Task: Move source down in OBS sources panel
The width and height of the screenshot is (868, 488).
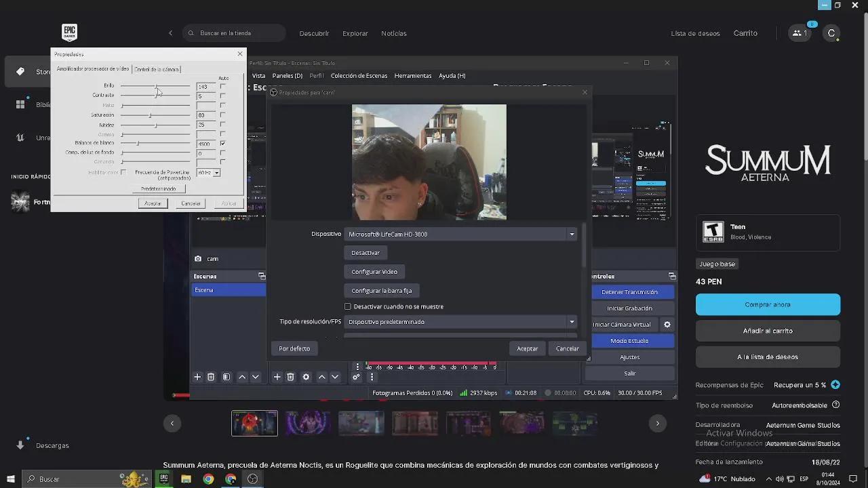Action: [x=335, y=377]
